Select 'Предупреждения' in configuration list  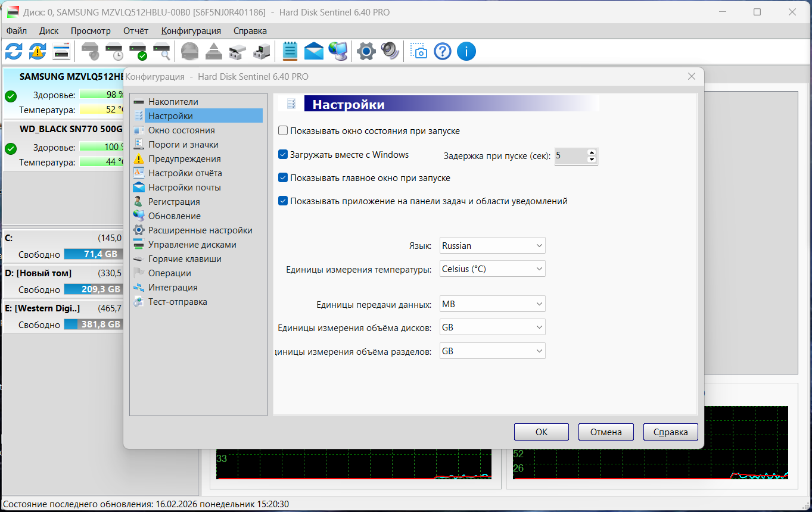[184, 159]
